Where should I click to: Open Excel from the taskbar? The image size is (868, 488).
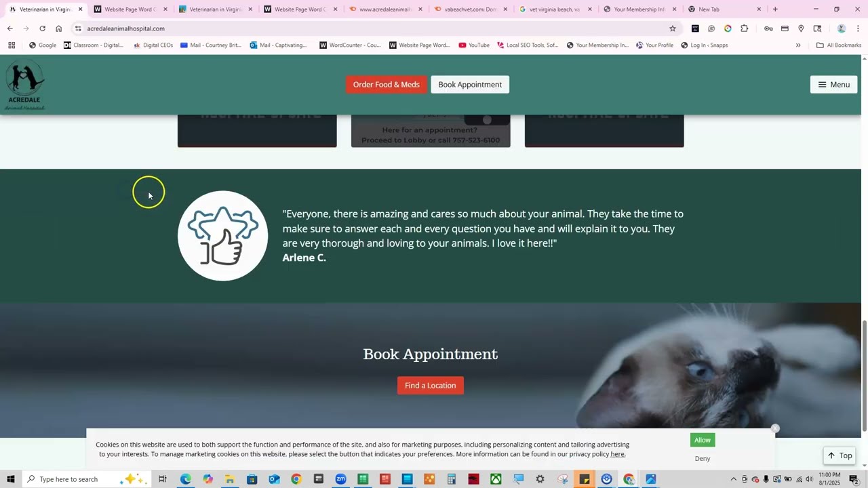point(363,479)
